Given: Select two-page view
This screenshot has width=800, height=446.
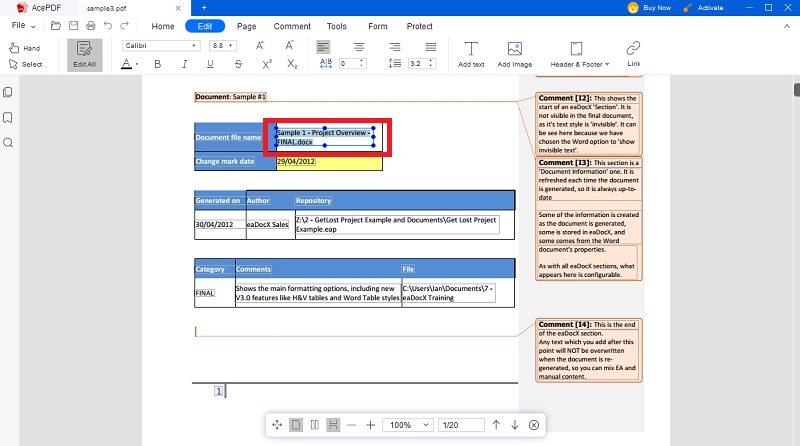Looking at the screenshot, I should (x=315, y=425).
